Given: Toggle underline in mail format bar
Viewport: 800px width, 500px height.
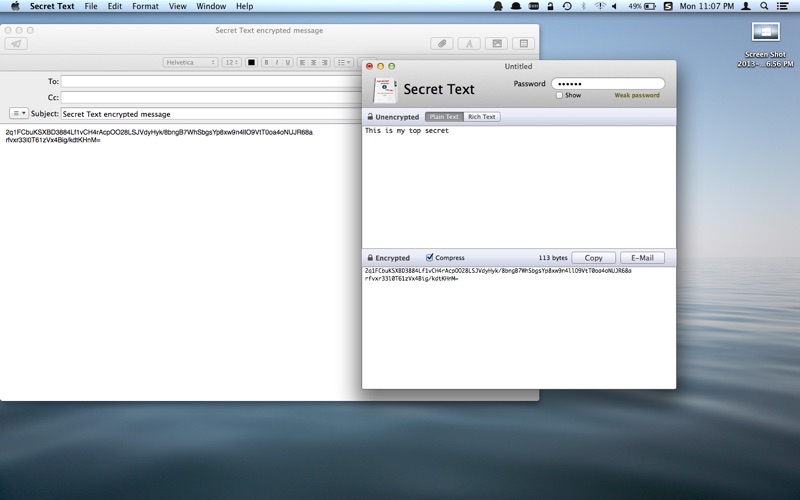Looking at the screenshot, I should [x=288, y=62].
